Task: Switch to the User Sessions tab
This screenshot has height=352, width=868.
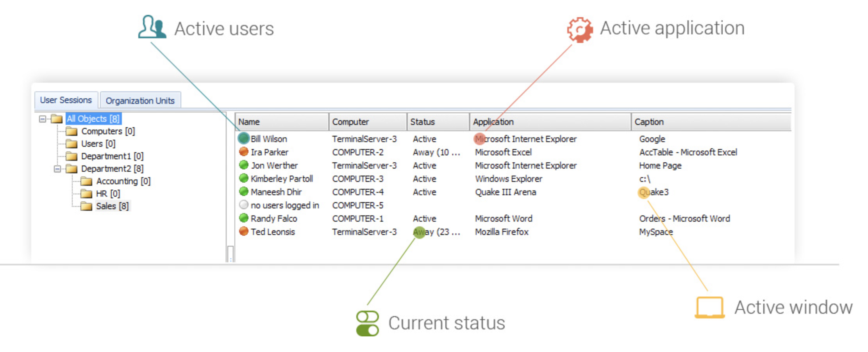Action: pos(66,100)
